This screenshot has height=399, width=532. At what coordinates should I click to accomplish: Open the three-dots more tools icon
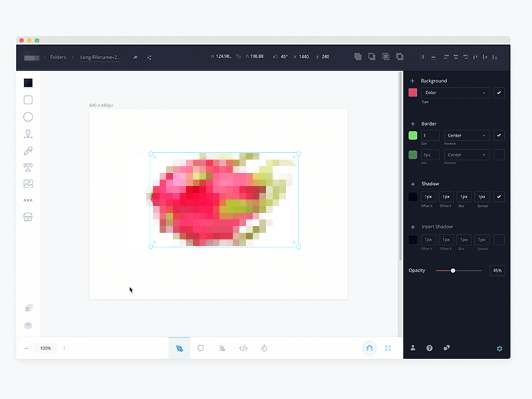[28, 200]
